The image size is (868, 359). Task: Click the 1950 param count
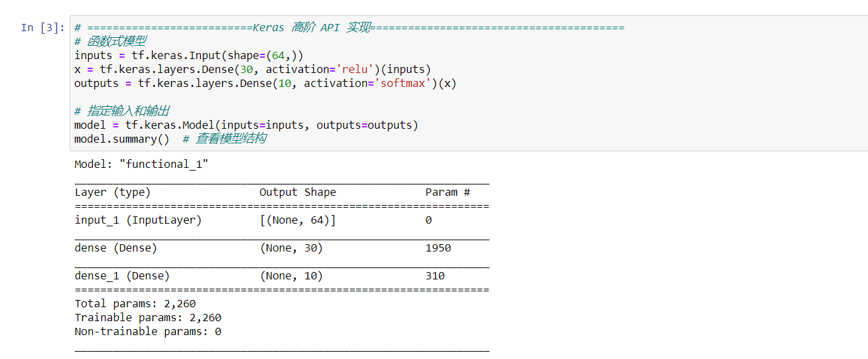pos(438,248)
